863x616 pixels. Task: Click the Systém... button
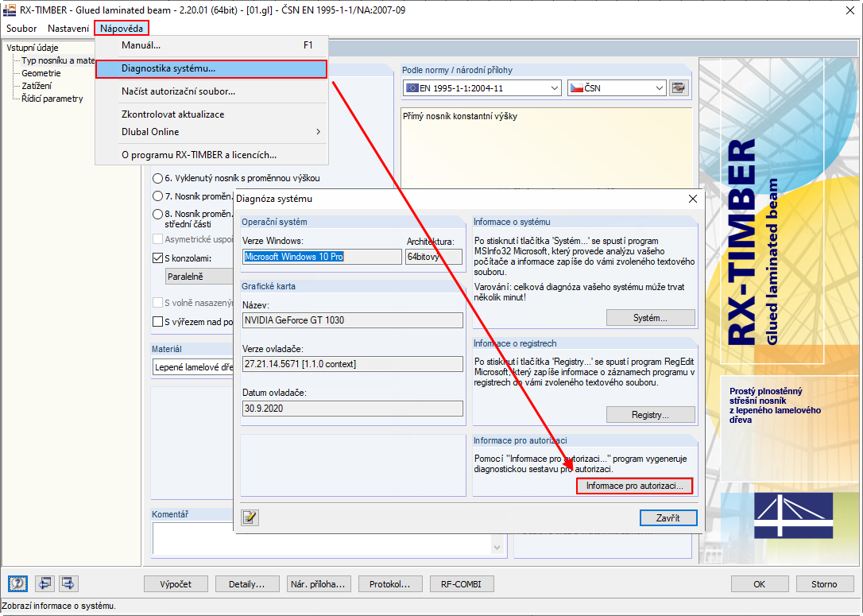point(651,318)
